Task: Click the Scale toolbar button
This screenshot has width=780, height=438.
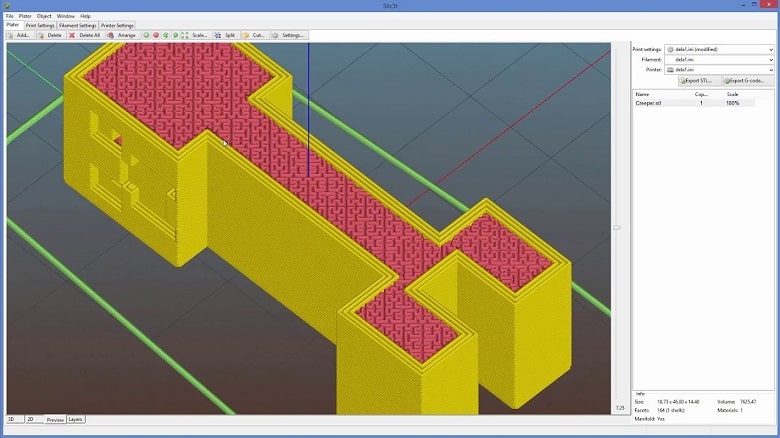Action: [x=195, y=35]
